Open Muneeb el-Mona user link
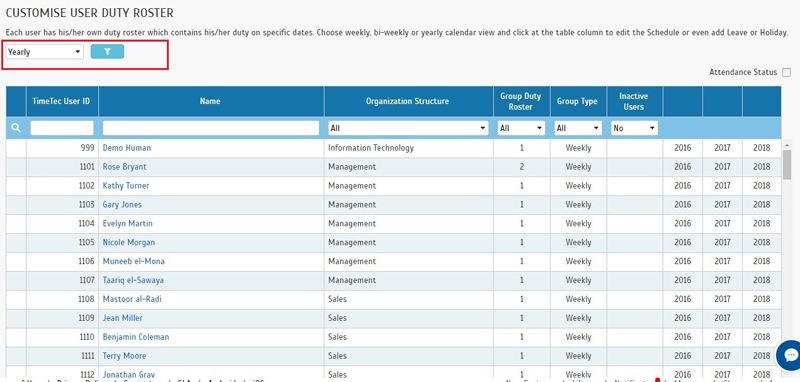Image resolution: width=800 pixels, height=382 pixels. tap(134, 261)
